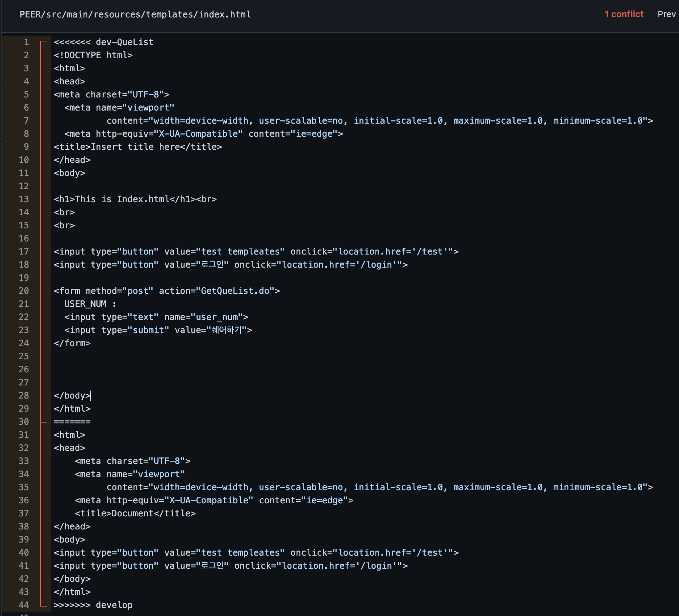
Task: Click the form line with action="GetQueList.do"
Action: tap(167, 291)
